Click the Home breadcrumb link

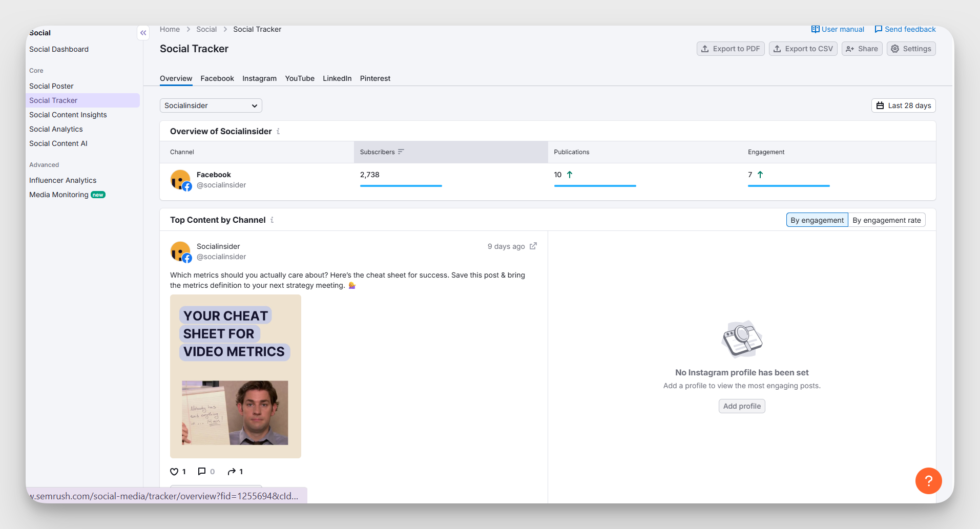coord(170,29)
